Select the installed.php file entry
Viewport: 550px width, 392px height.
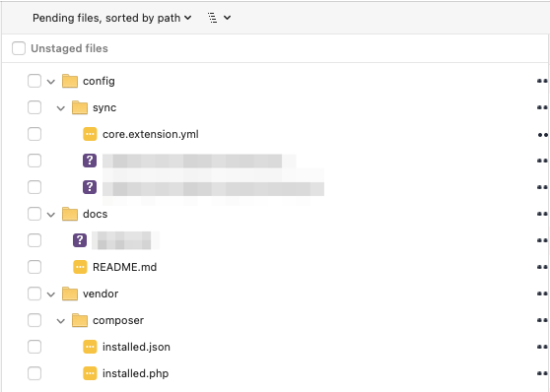(x=135, y=373)
